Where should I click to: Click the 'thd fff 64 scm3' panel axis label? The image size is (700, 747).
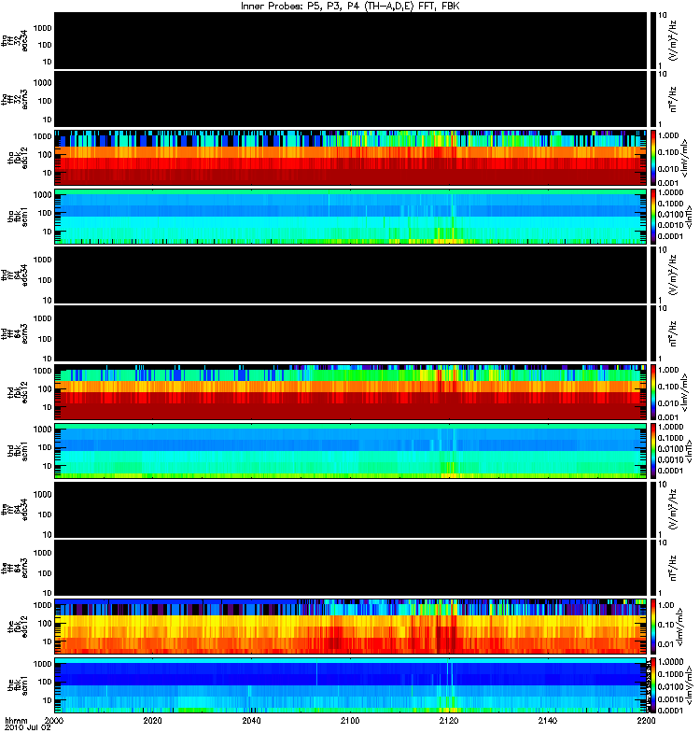pyautogui.click(x=15, y=333)
